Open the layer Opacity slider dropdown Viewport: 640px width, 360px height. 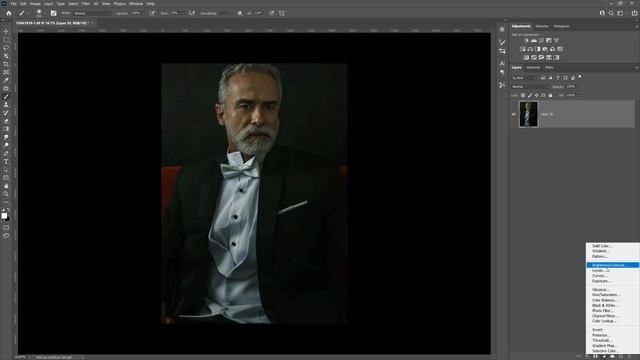[577, 87]
